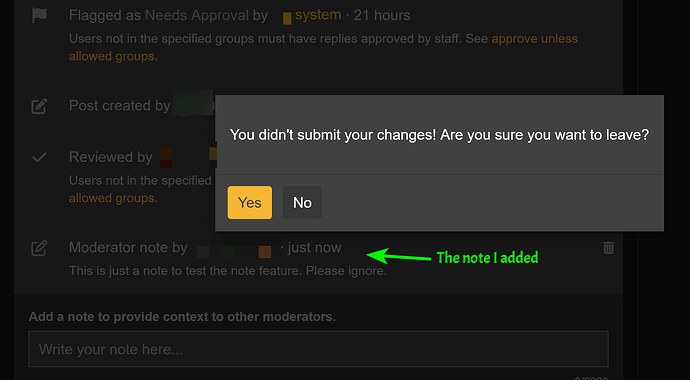Delete the moderator note via trash icon
690x380 pixels.
[x=608, y=248]
